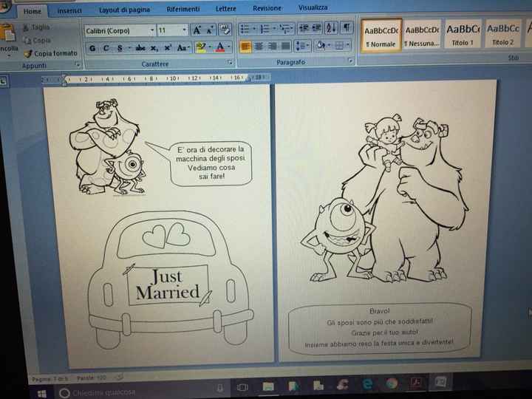Clear formatting with eraser icon

pyautogui.click(x=225, y=29)
